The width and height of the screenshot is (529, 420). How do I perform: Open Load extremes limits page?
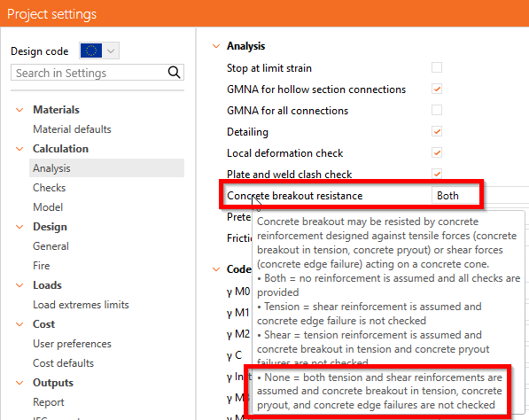(x=81, y=305)
